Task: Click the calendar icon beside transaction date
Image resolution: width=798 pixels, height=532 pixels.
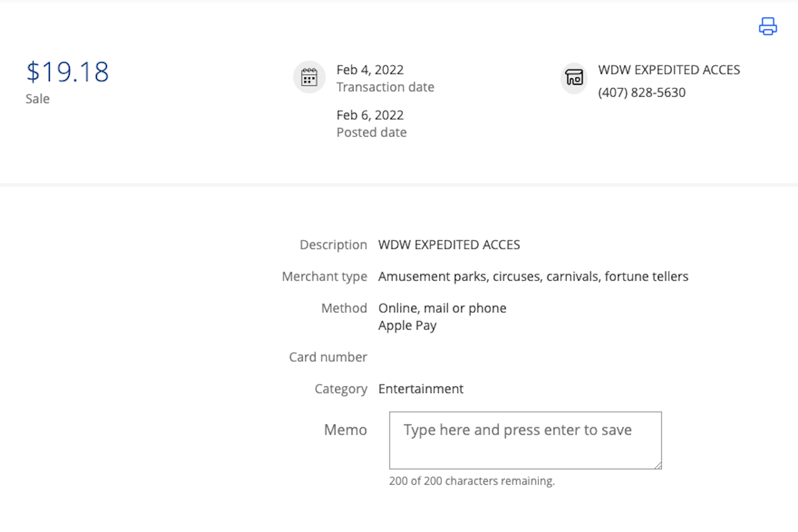Action: (309, 78)
